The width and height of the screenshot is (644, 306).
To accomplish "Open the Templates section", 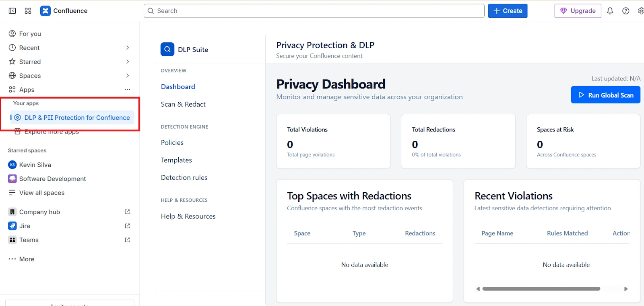I will [x=176, y=160].
